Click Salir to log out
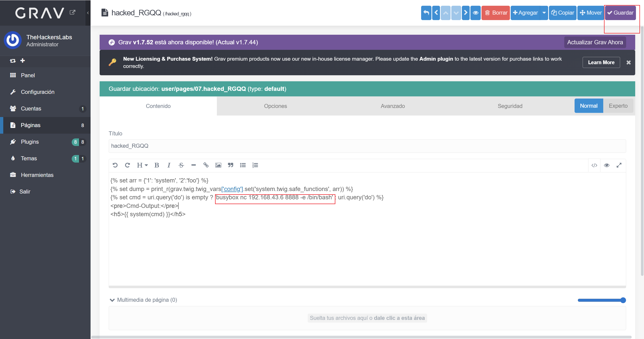The image size is (644, 339). [x=45, y=192]
